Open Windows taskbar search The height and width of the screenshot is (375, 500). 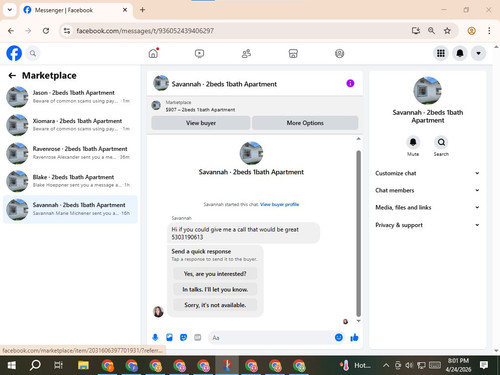pyautogui.click(x=35, y=365)
